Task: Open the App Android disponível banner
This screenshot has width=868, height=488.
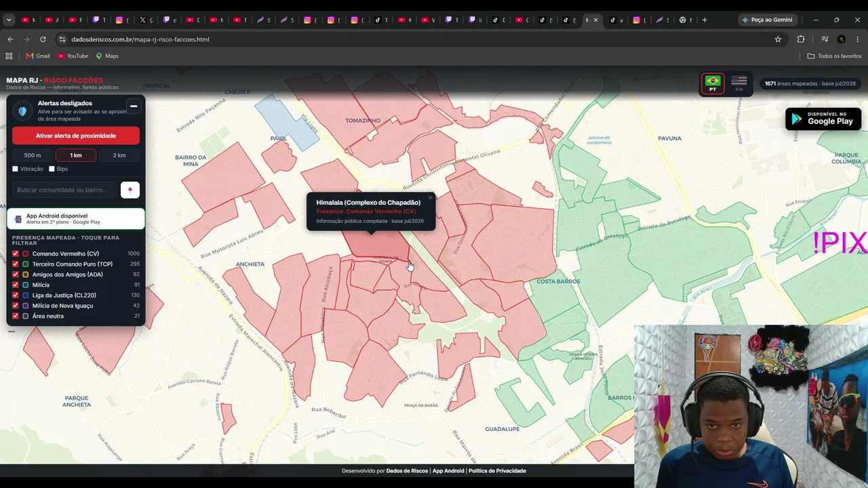Action: pyautogui.click(x=76, y=219)
